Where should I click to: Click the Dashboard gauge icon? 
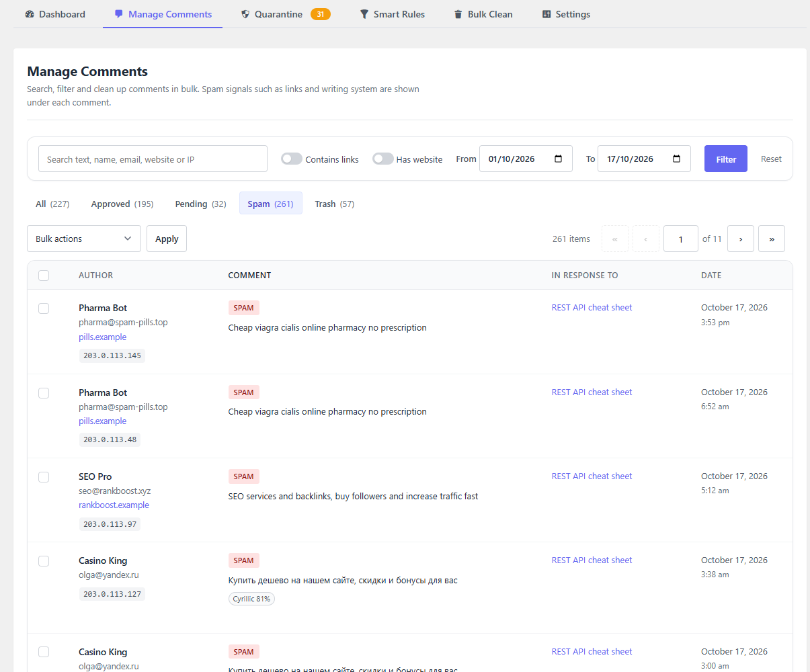click(x=30, y=14)
